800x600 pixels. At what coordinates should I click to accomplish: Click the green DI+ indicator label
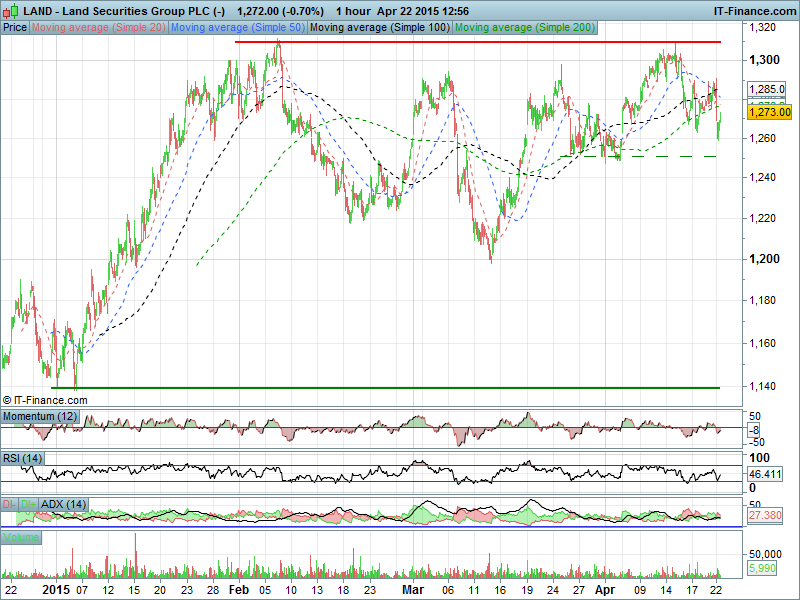coord(28,504)
